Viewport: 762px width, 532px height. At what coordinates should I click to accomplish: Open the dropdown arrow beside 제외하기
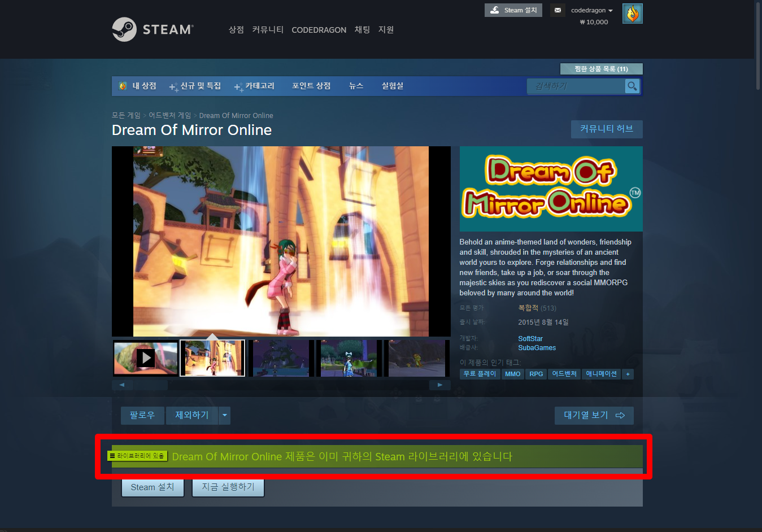coord(224,416)
